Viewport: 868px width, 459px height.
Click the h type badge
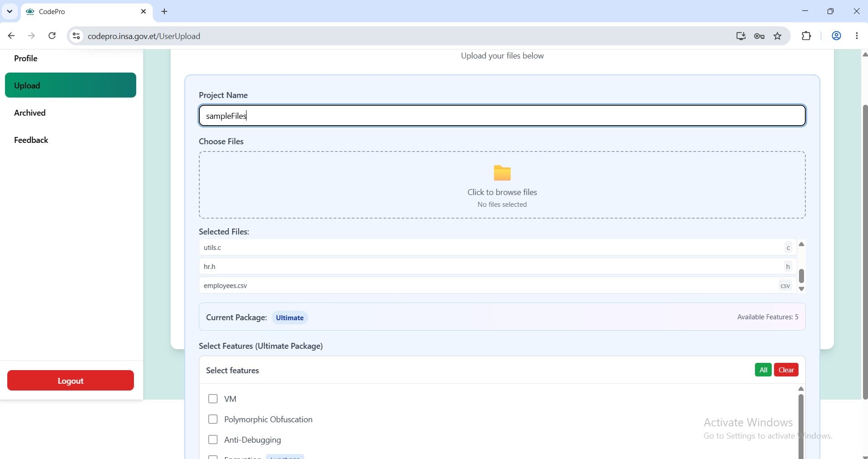pyautogui.click(x=788, y=266)
